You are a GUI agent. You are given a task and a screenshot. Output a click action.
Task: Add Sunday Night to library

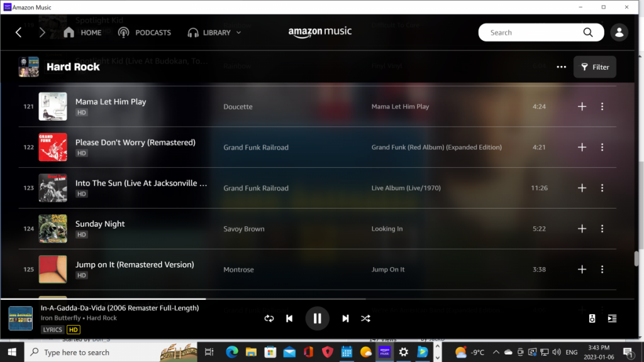(x=582, y=229)
